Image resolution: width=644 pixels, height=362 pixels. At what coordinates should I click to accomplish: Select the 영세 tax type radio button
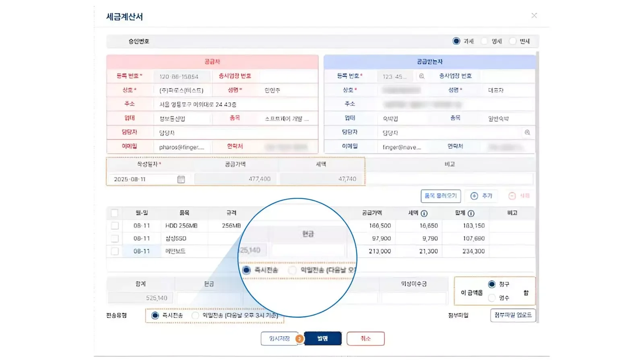pos(484,41)
